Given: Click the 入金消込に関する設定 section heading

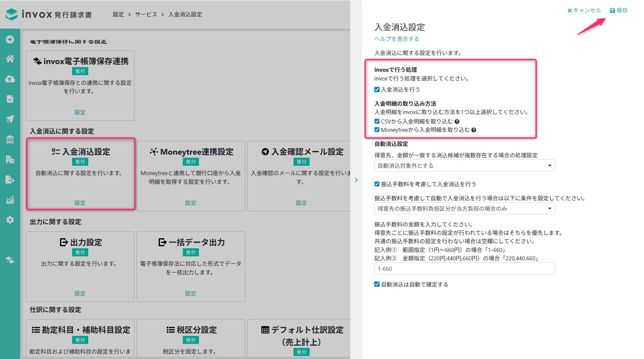Looking at the screenshot, I should point(62,131).
